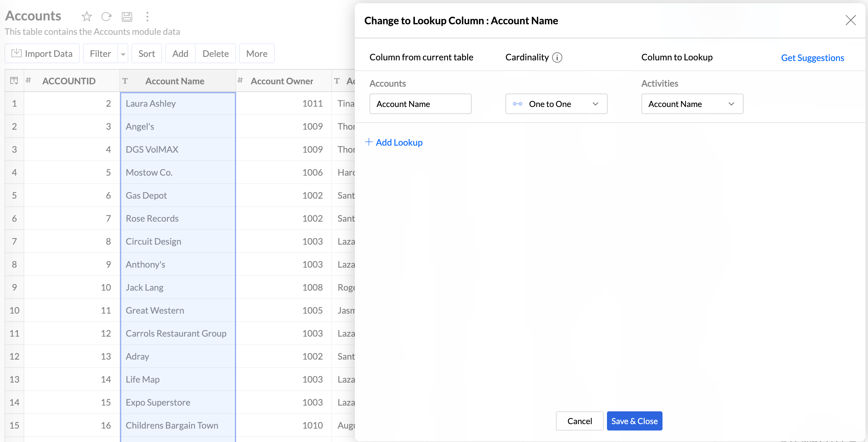Close the lookup column dialog
Image resolution: width=868 pixels, height=442 pixels.
click(850, 20)
